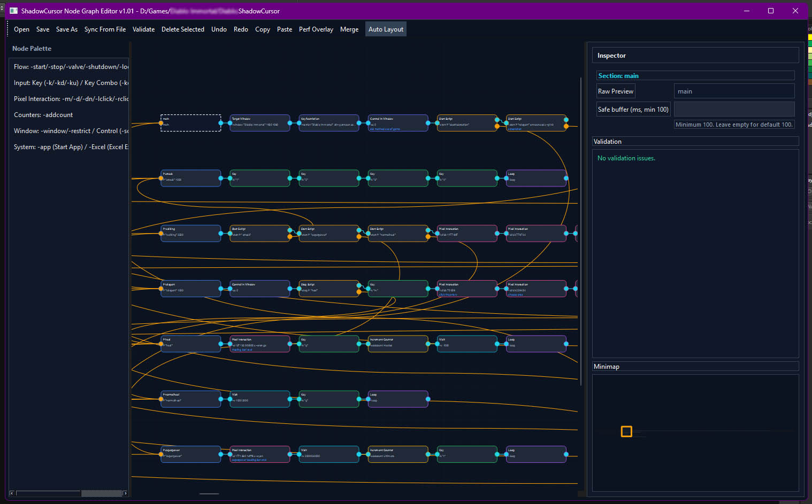Collapse the Validation panel header
Viewport: 812px width, 504px height.
[695, 141]
